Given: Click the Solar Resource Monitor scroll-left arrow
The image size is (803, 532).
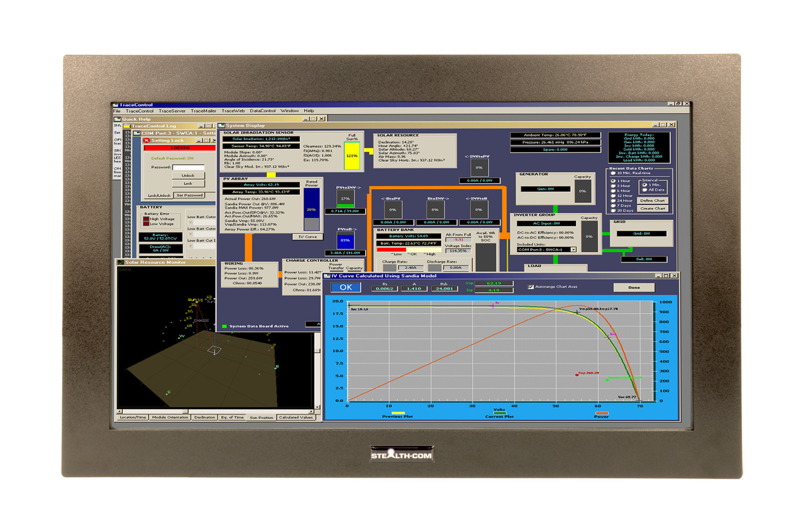Looking at the screenshot, I should (119, 411).
